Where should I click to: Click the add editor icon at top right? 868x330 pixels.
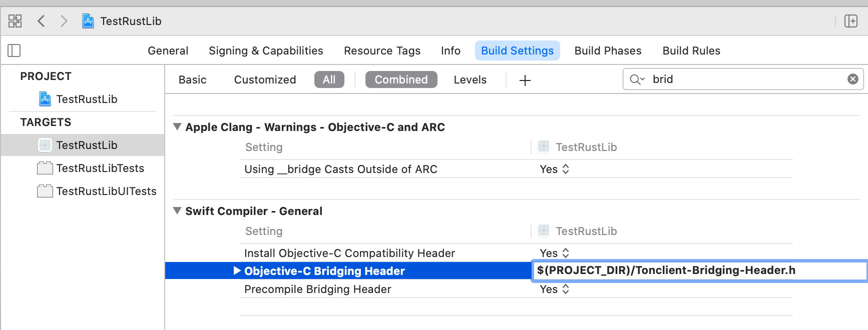(851, 21)
